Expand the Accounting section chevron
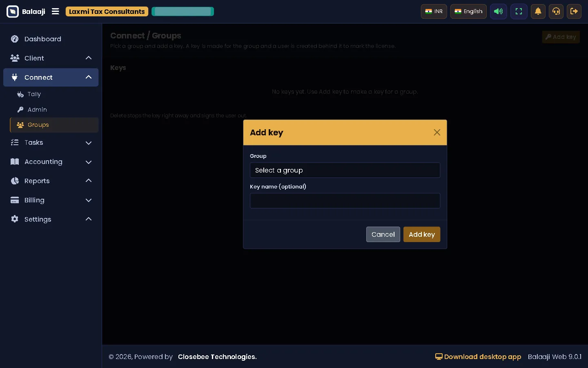588x368 pixels. click(x=89, y=162)
